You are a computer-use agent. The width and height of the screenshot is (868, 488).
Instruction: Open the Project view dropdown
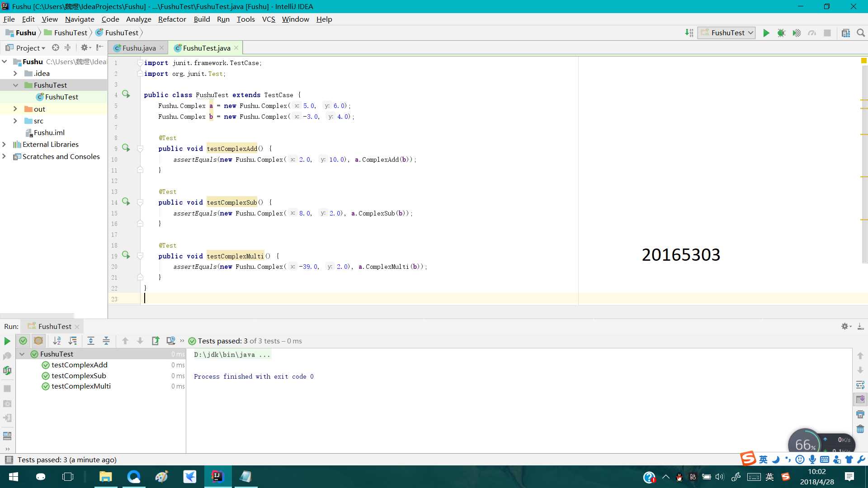(25, 48)
